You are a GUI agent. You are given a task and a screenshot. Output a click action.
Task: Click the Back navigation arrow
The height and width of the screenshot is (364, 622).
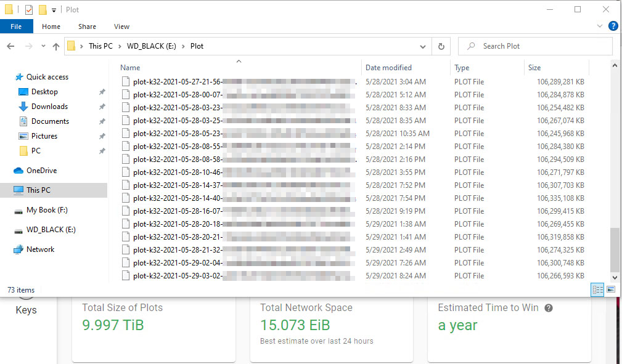[10, 46]
